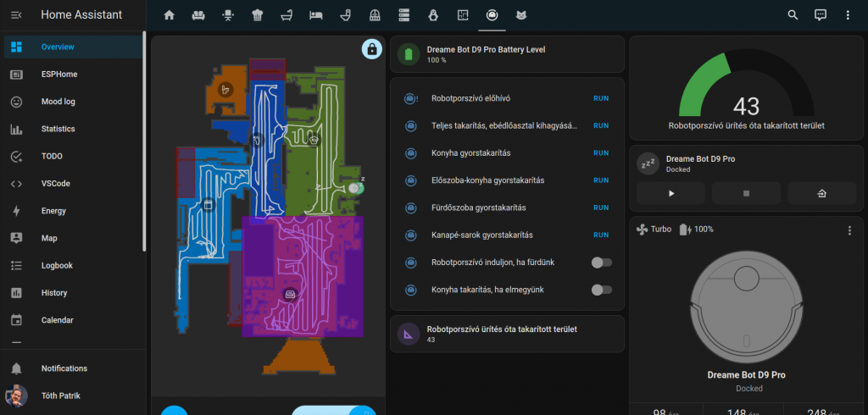This screenshot has height=415, width=868.
Task: Open the Assist chat icon
Action: point(821,15)
